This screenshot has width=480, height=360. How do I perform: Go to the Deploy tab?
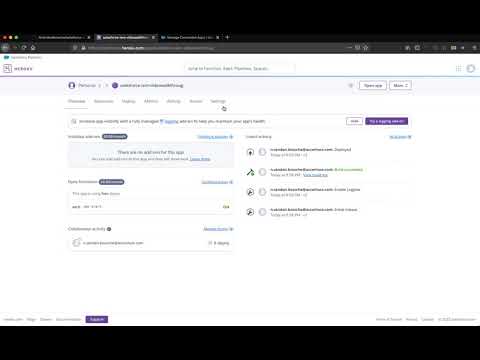pyautogui.click(x=129, y=101)
